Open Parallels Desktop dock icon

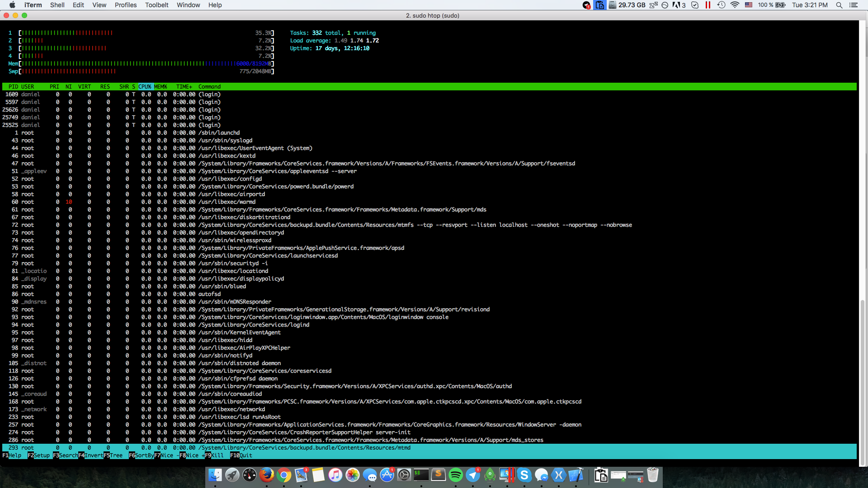pyautogui.click(x=507, y=475)
